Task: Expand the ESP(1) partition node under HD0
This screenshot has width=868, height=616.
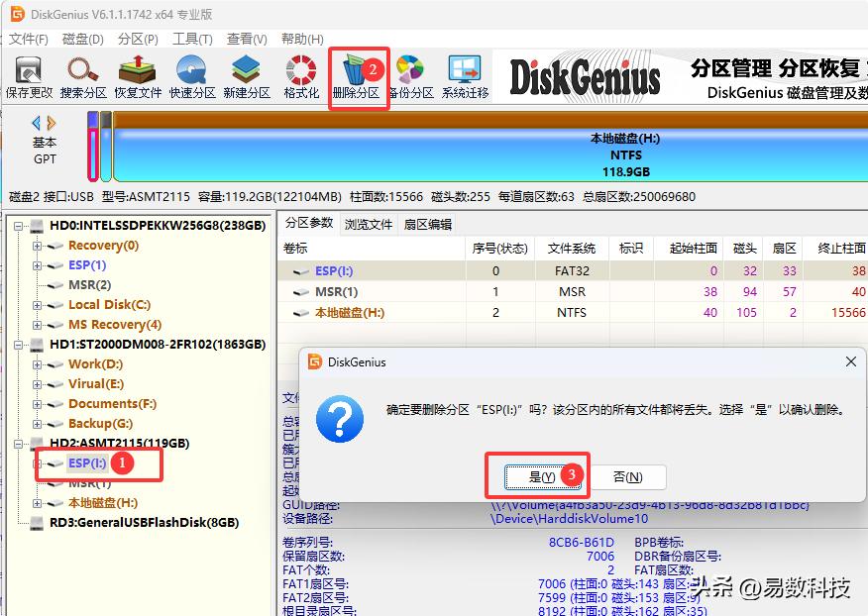Action: (x=37, y=265)
